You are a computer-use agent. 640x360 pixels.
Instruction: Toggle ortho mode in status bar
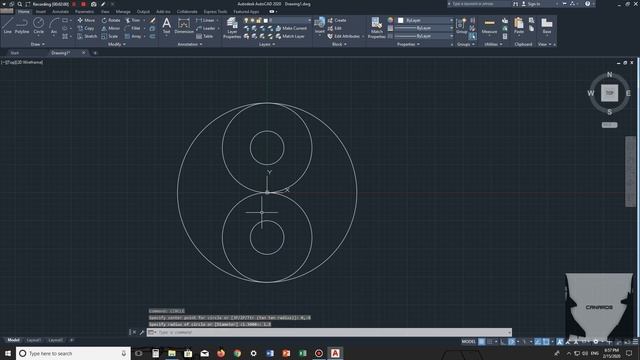coord(503,342)
